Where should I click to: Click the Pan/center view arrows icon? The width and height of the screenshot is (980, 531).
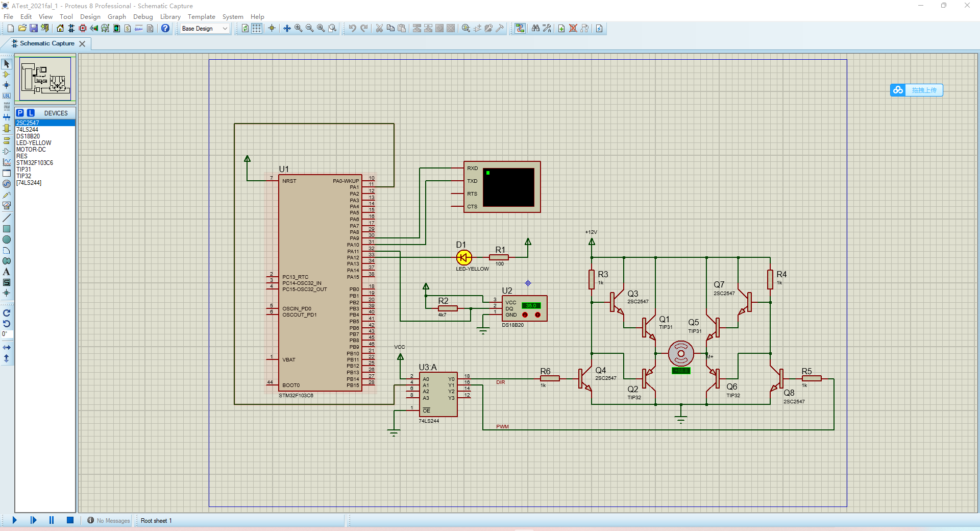[287, 29]
